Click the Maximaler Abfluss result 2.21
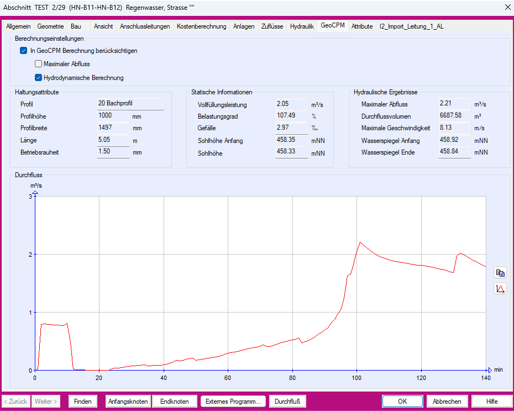Screen dimensions: 514x411 454,104
